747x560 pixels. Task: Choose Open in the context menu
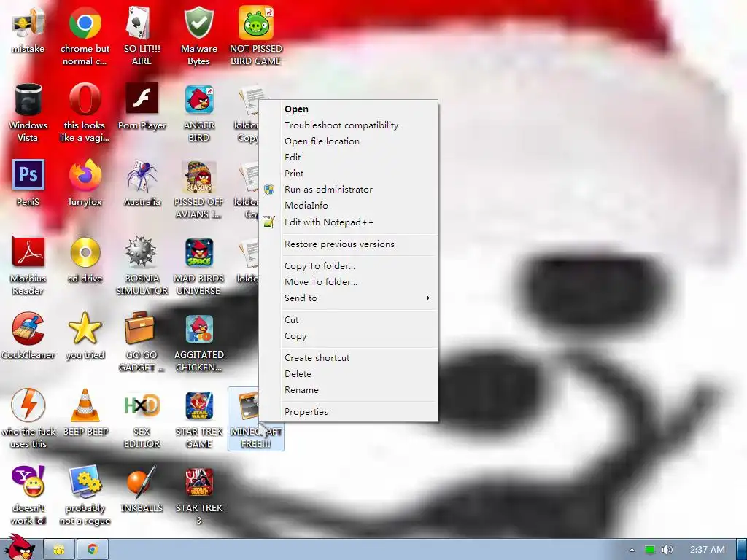(x=349, y=109)
